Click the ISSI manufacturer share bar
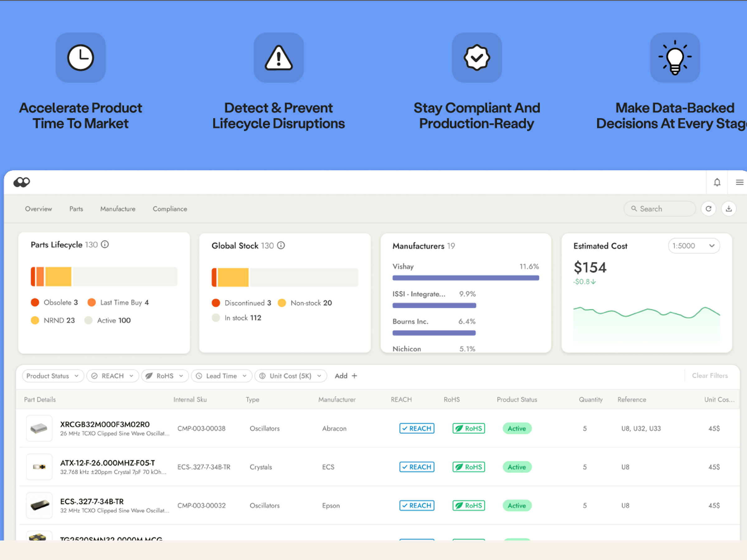This screenshot has height=560, width=747. pyautogui.click(x=434, y=306)
